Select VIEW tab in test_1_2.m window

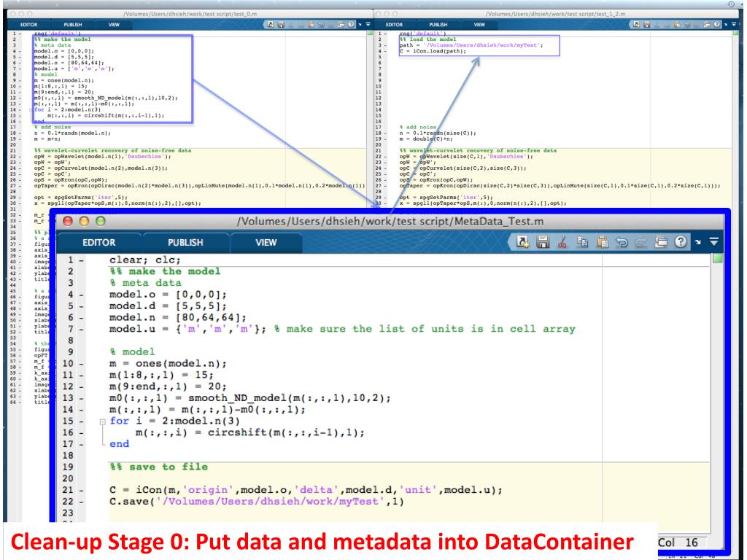(479, 24)
